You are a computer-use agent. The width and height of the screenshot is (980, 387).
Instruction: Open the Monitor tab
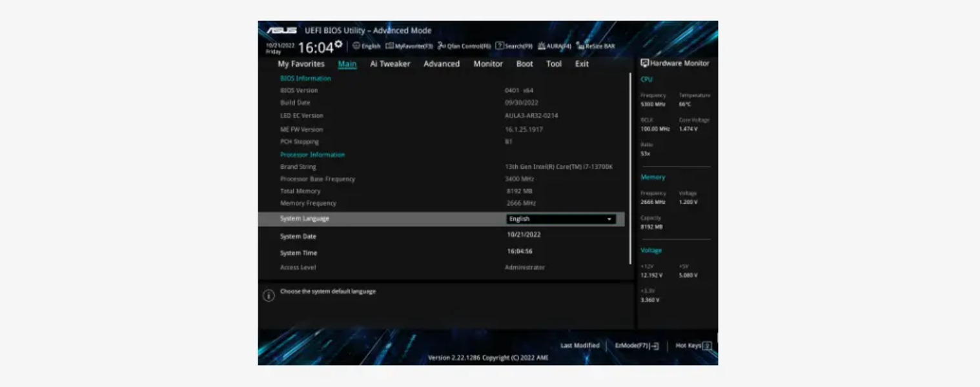(488, 64)
